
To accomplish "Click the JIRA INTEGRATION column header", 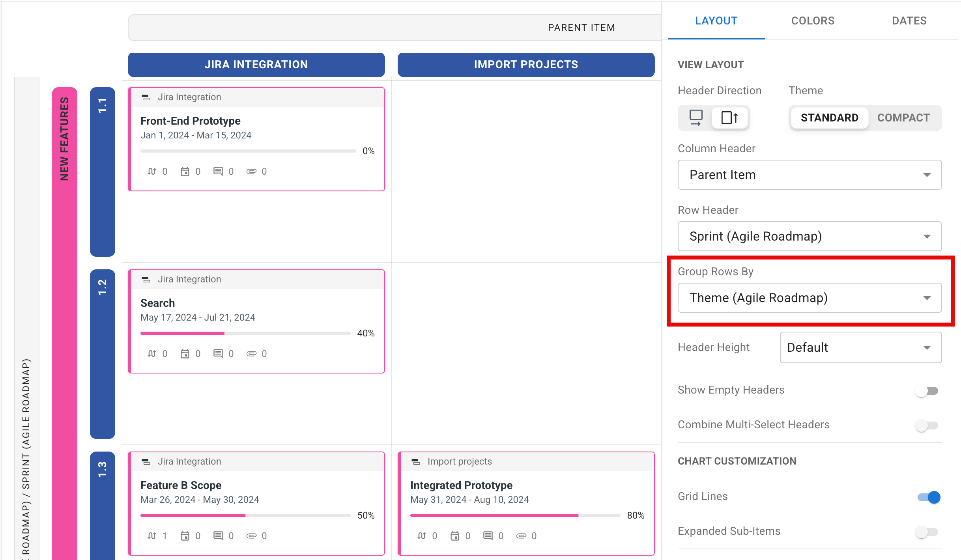I will (x=256, y=64).
